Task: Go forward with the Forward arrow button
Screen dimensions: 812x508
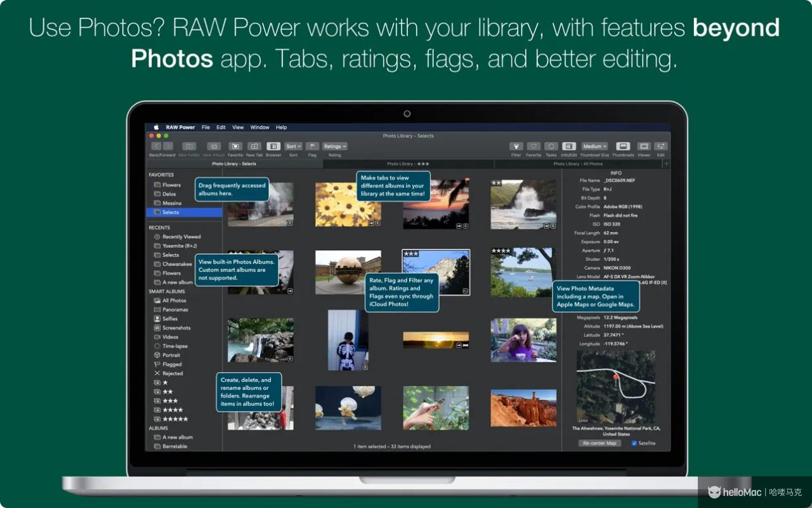Action: (168, 146)
